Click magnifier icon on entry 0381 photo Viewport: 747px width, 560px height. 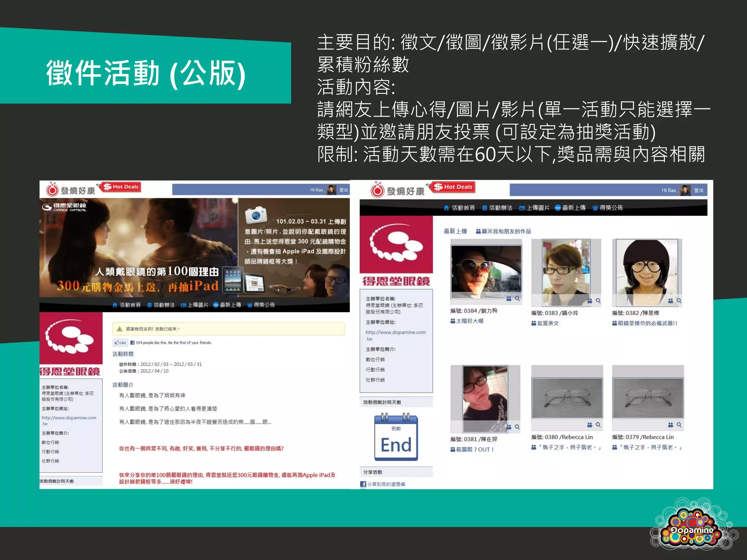click(x=517, y=427)
